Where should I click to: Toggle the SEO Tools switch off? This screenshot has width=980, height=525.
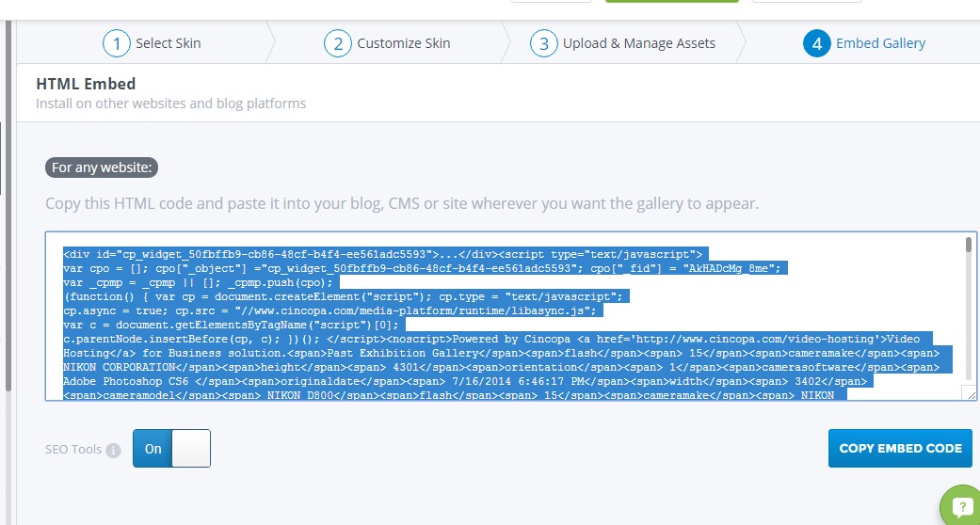coord(172,448)
